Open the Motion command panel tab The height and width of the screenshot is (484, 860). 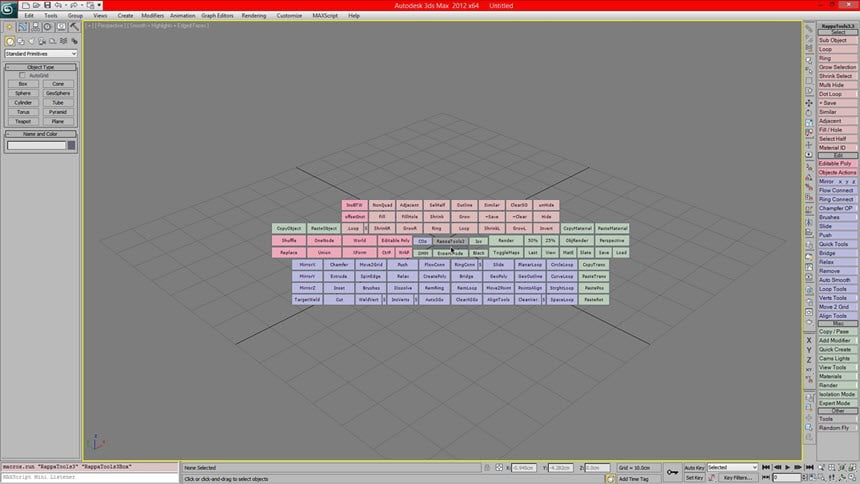[48, 26]
